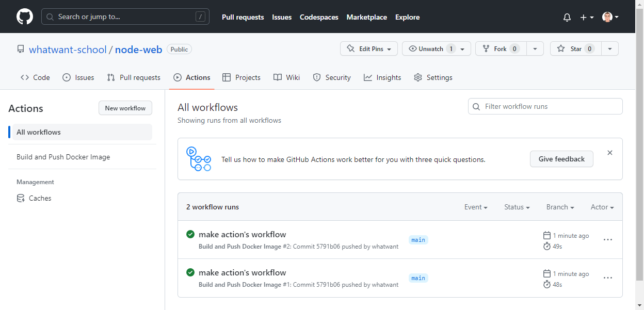Open the Branch filter dropdown
Viewport: 644px width, 310px height.
(560, 207)
